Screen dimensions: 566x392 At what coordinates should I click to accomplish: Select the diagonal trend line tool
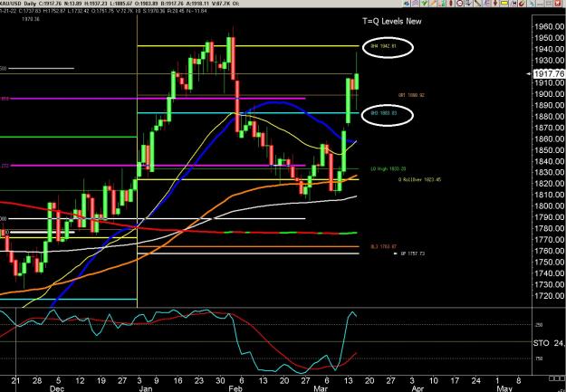tap(477, 4)
